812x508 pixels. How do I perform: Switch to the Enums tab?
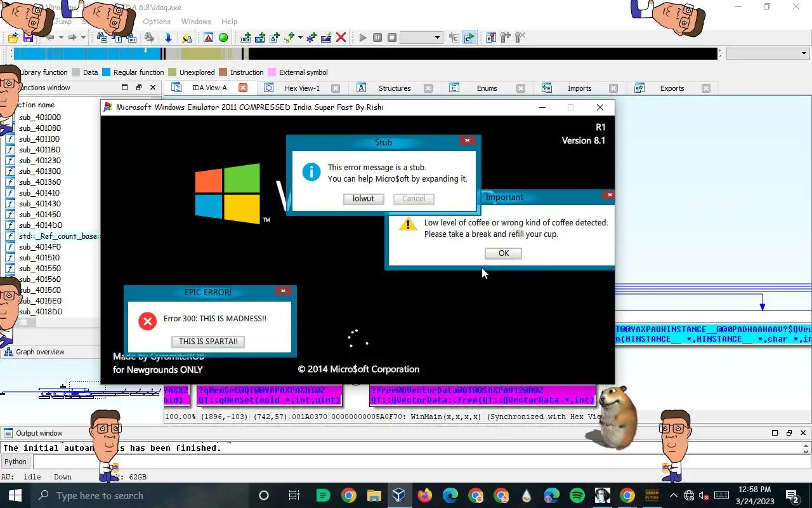click(487, 88)
